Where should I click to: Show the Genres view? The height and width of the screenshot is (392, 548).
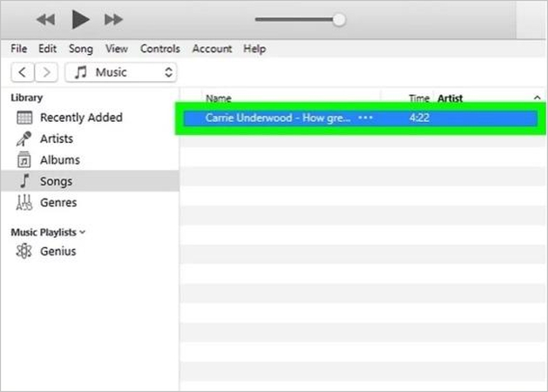point(58,203)
